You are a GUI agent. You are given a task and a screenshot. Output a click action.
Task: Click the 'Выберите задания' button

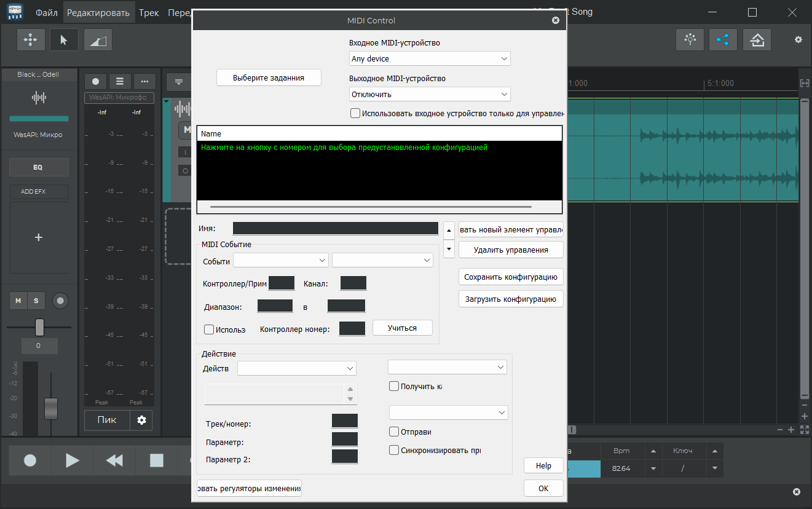pyautogui.click(x=269, y=78)
